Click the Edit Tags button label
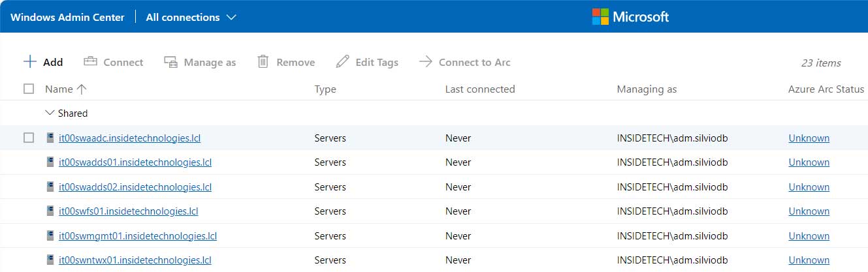The height and width of the screenshot is (272, 868). (x=377, y=62)
